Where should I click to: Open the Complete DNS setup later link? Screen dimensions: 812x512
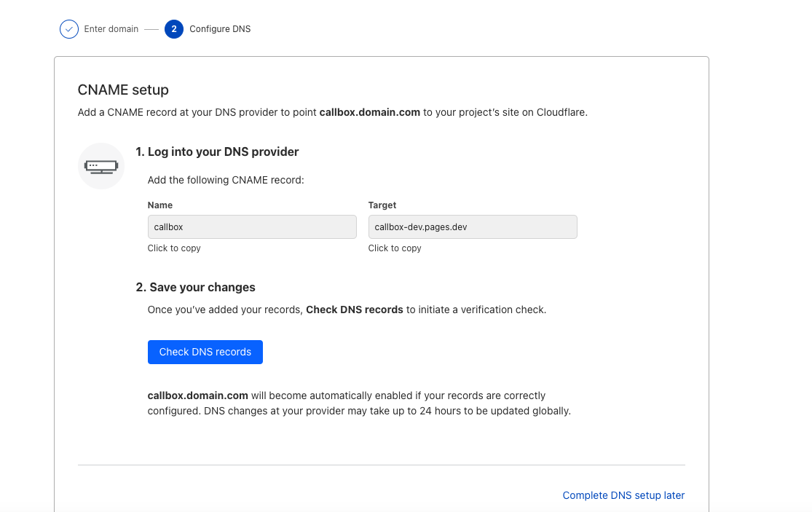click(623, 495)
